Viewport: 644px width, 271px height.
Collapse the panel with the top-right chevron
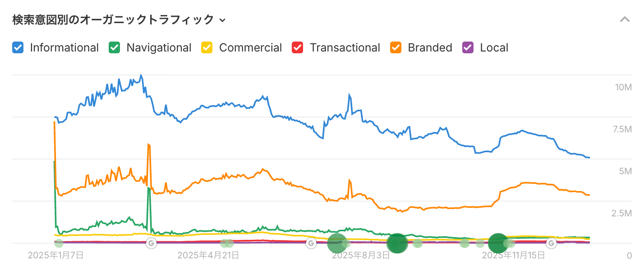625,19
